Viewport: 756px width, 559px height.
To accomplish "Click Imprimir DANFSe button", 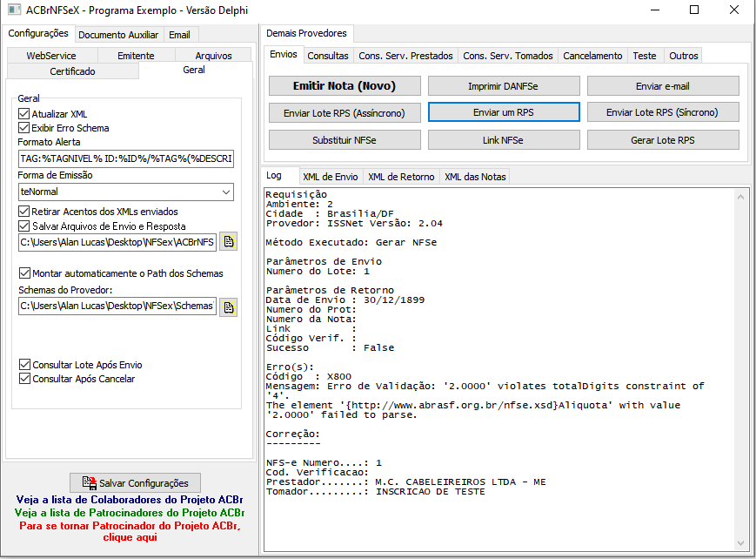I will click(x=504, y=86).
